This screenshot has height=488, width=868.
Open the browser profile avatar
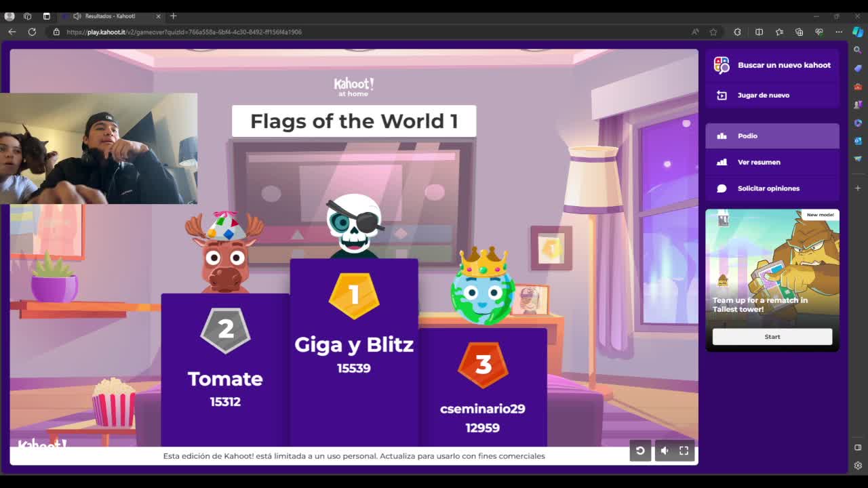[9, 16]
